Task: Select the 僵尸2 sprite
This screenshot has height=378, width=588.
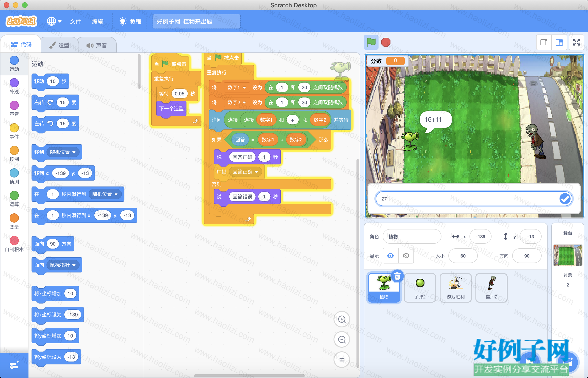Action: click(x=491, y=288)
